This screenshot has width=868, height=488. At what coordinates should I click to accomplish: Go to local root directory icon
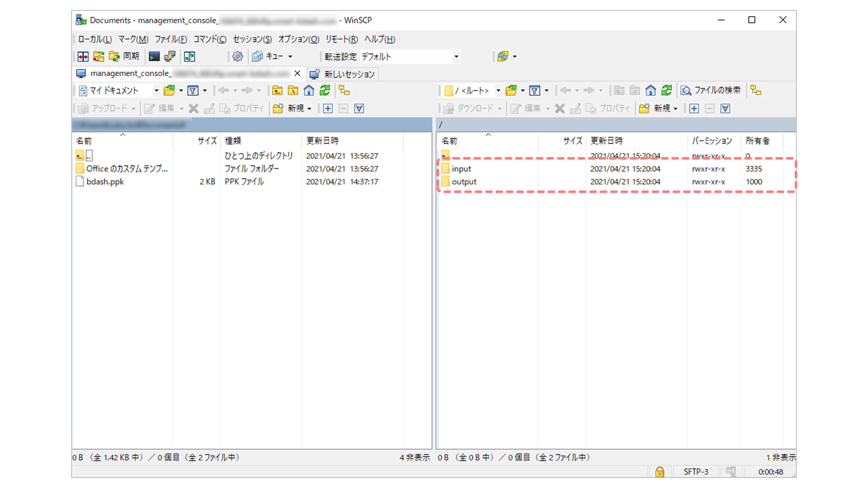coord(293,91)
